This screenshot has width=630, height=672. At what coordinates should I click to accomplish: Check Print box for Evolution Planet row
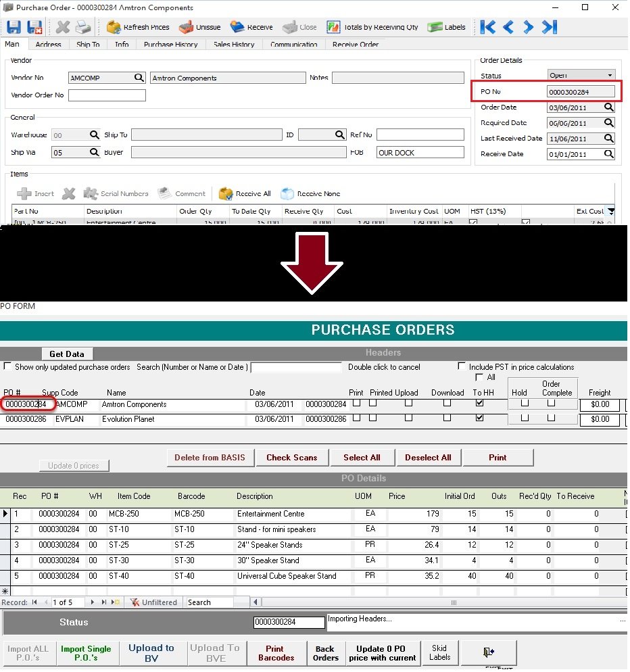(356, 418)
